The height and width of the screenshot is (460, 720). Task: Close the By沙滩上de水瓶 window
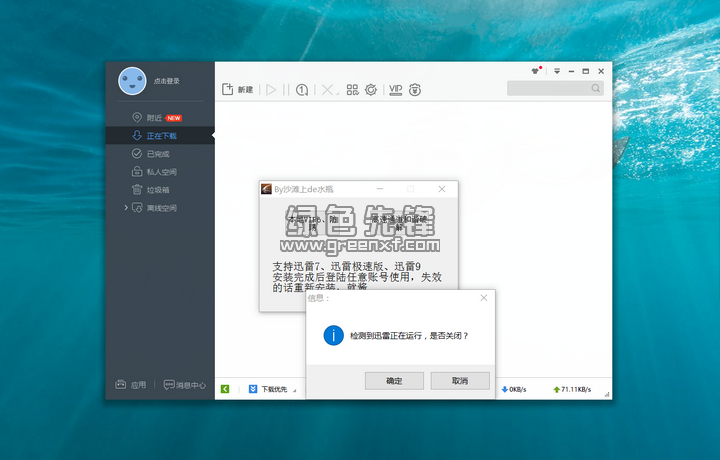tap(442, 189)
